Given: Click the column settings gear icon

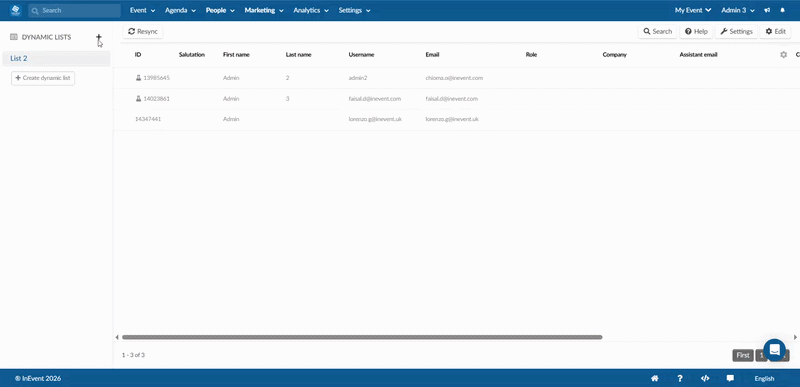Looking at the screenshot, I should tap(784, 55).
